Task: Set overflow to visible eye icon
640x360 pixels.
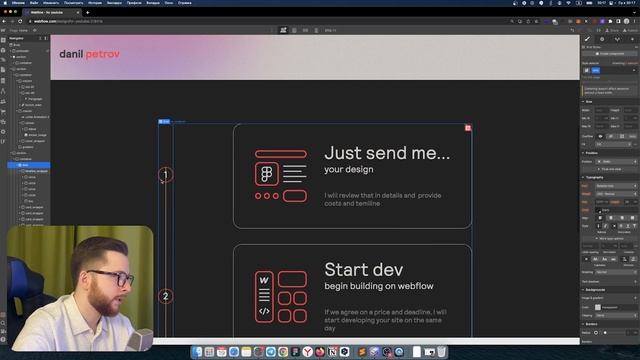Action: click(600, 136)
